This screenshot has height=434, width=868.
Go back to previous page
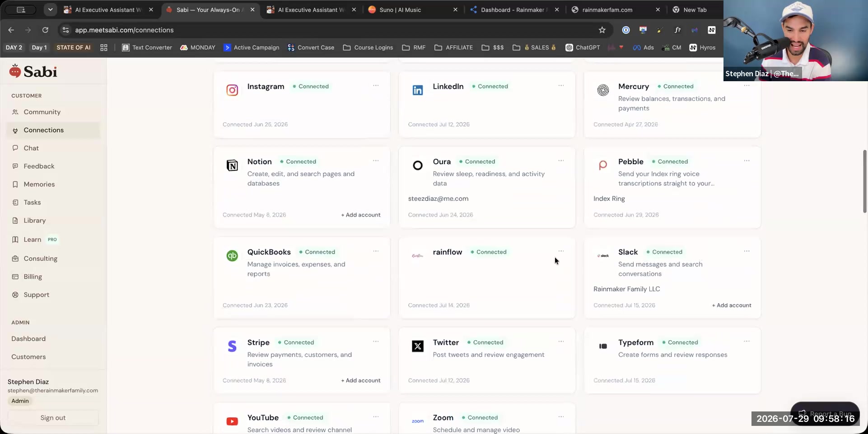(11, 30)
